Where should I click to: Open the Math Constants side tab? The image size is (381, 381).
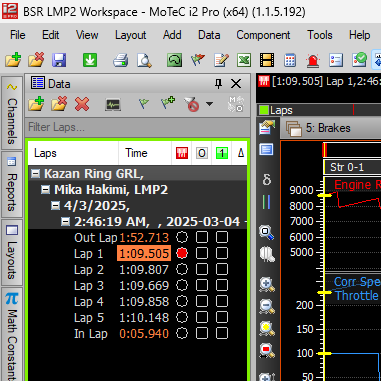[x=12, y=335]
